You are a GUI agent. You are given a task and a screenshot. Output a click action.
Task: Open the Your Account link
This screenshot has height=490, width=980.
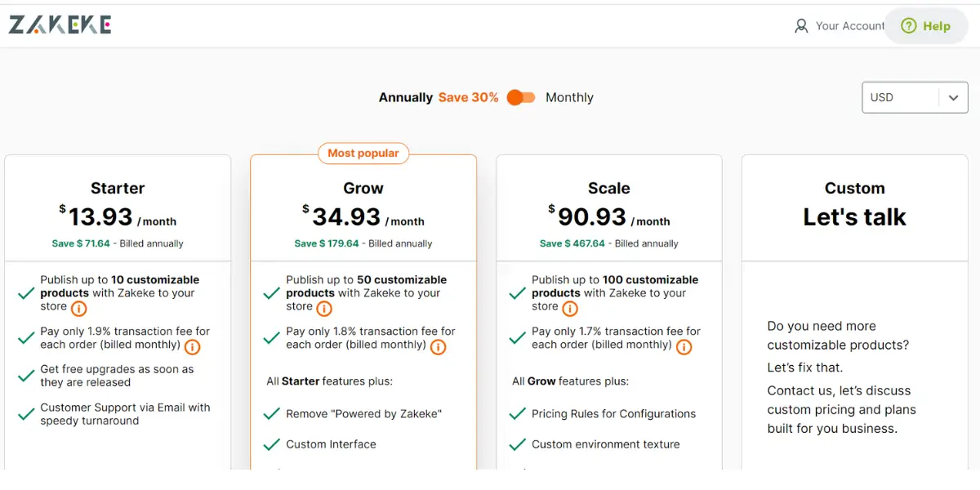pos(840,26)
